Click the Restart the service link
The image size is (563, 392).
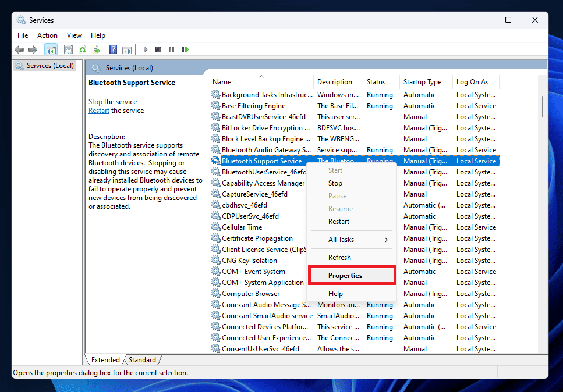point(99,111)
